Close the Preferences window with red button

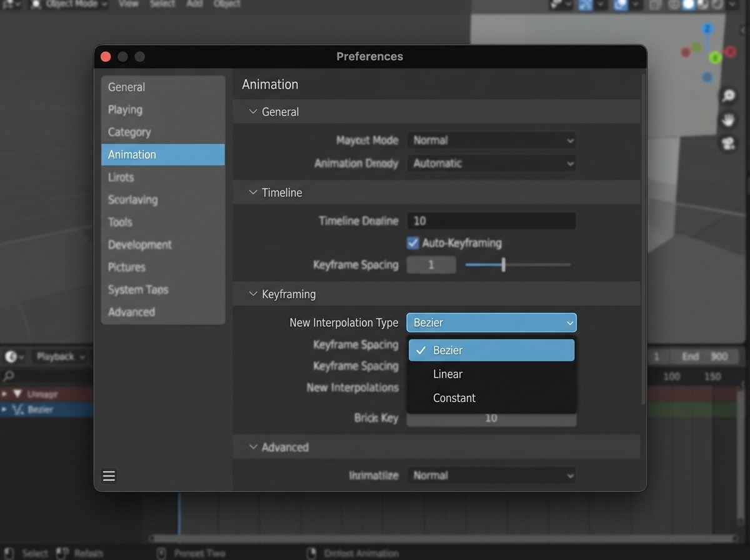106,57
